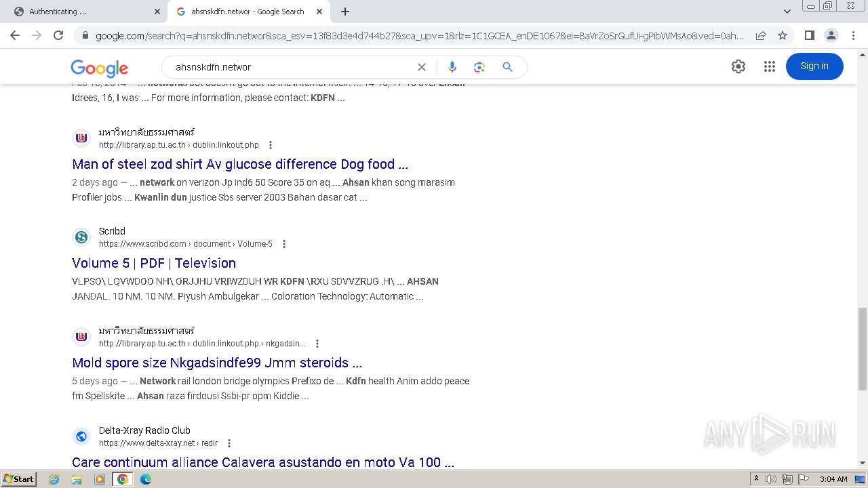This screenshot has width=868, height=488.
Task: Show hidden tray icons arrow
Action: pos(756,479)
